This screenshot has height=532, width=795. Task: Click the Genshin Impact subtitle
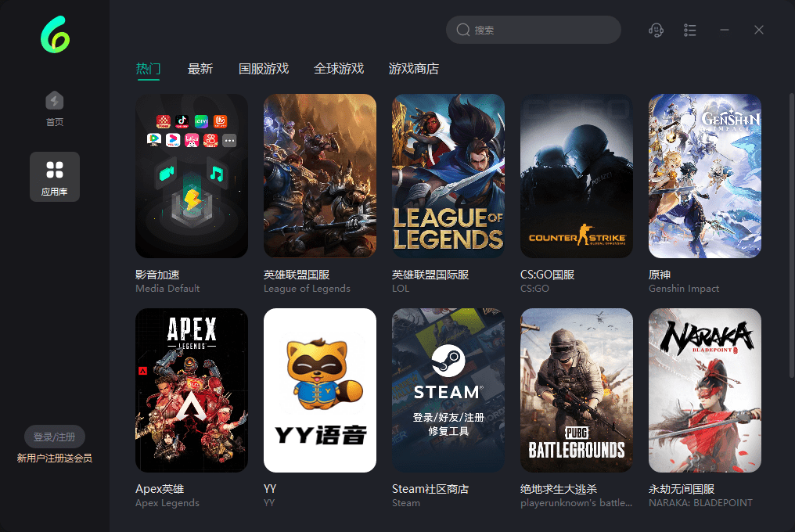683,288
